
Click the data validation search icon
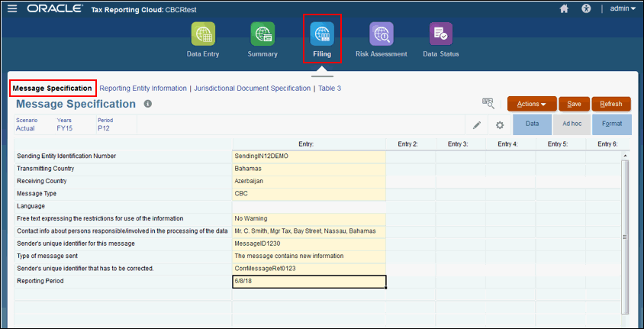tap(488, 104)
